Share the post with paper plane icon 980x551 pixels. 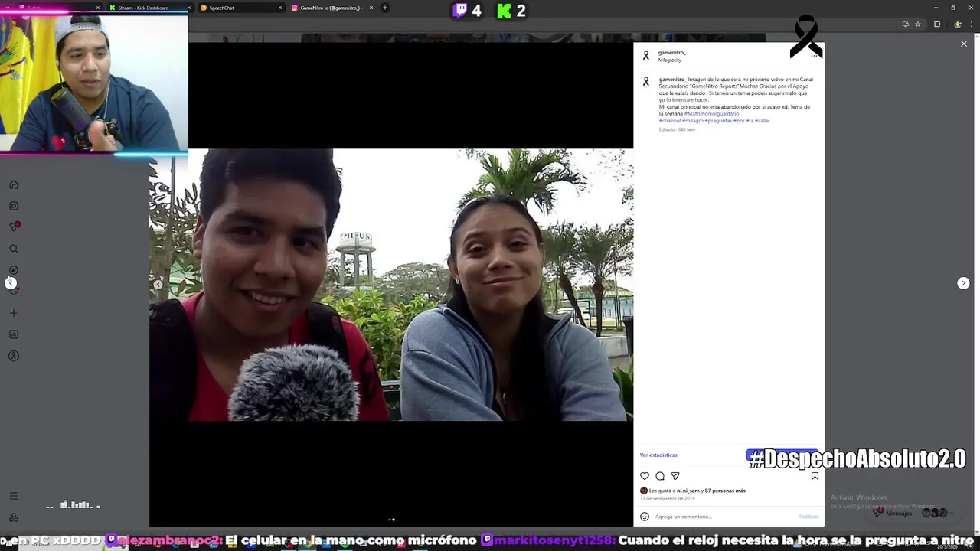coord(675,476)
